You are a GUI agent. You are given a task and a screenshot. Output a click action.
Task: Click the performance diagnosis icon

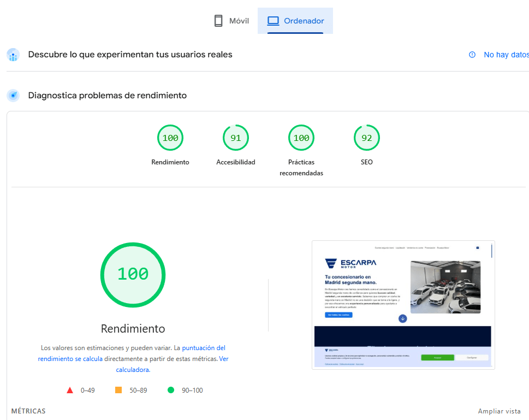[13, 96]
